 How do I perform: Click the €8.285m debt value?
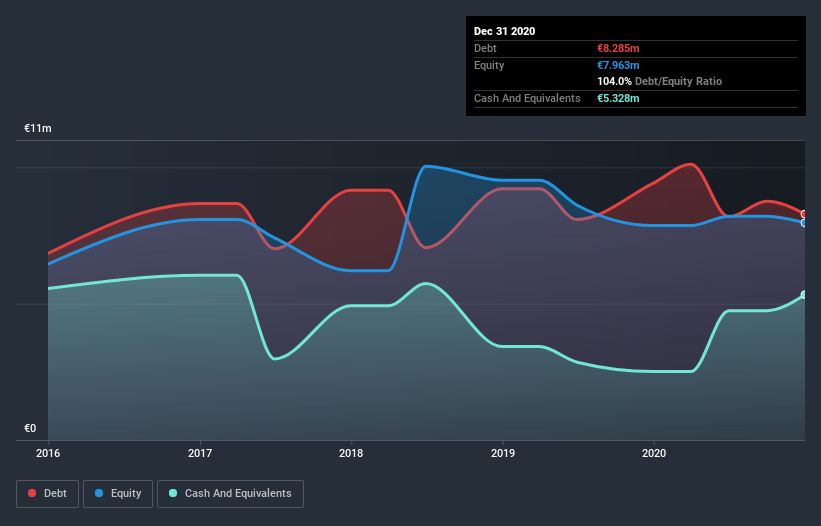click(618, 48)
